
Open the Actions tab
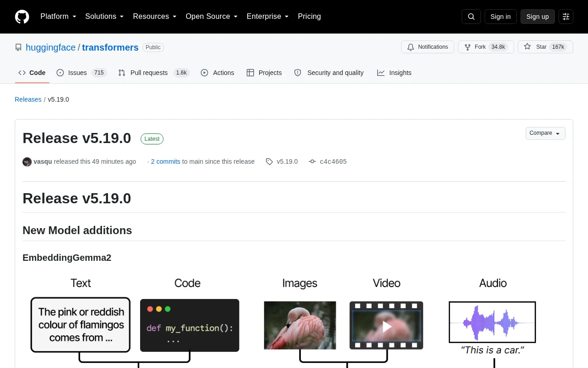click(218, 73)
